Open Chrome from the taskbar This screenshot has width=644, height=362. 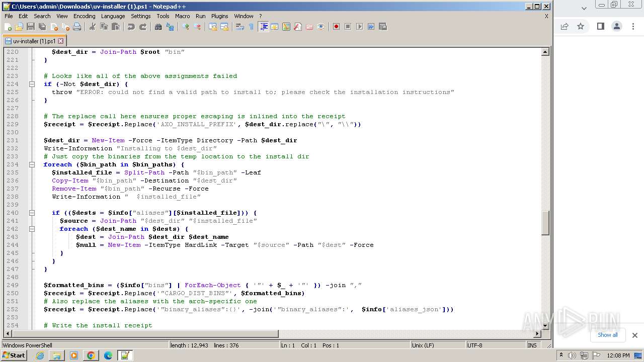(x=91, y=355)
